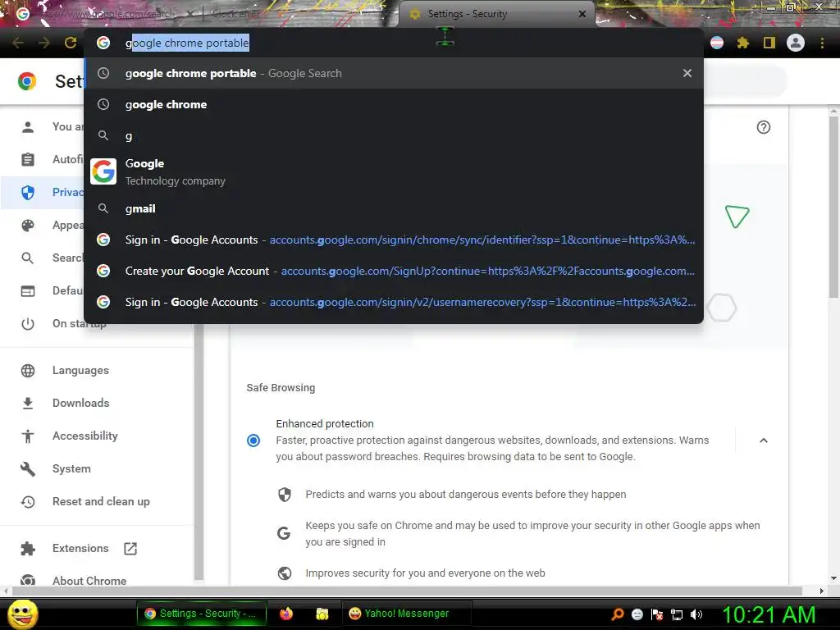Open Firefox from the taskbar
Viewport: 840px width, 630px height.
click(x=286, y=614)
